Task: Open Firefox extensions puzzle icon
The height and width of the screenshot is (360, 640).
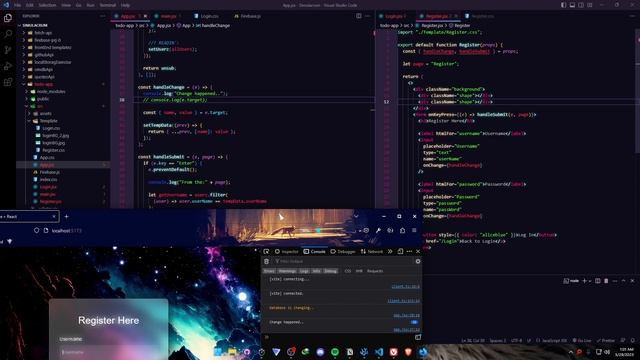Action: pyautogui.click(x=402, y=231)
